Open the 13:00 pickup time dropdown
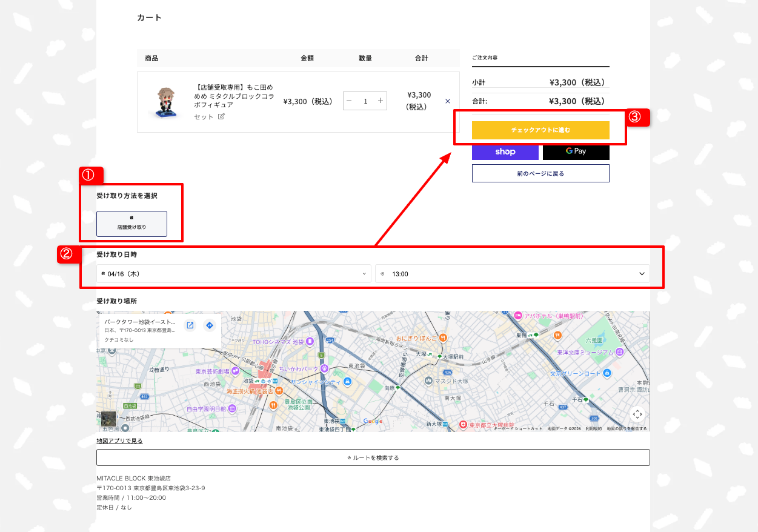 513,274
